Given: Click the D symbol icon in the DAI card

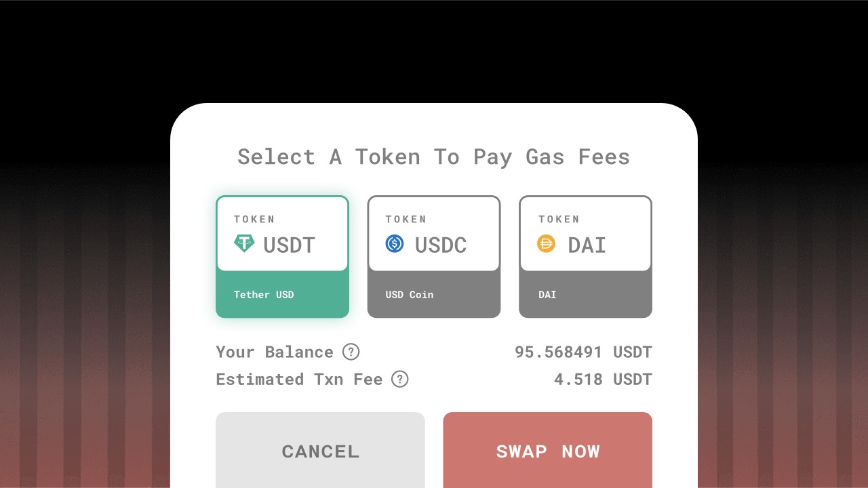Looking at the screenshot, I should tap(545, 244).
